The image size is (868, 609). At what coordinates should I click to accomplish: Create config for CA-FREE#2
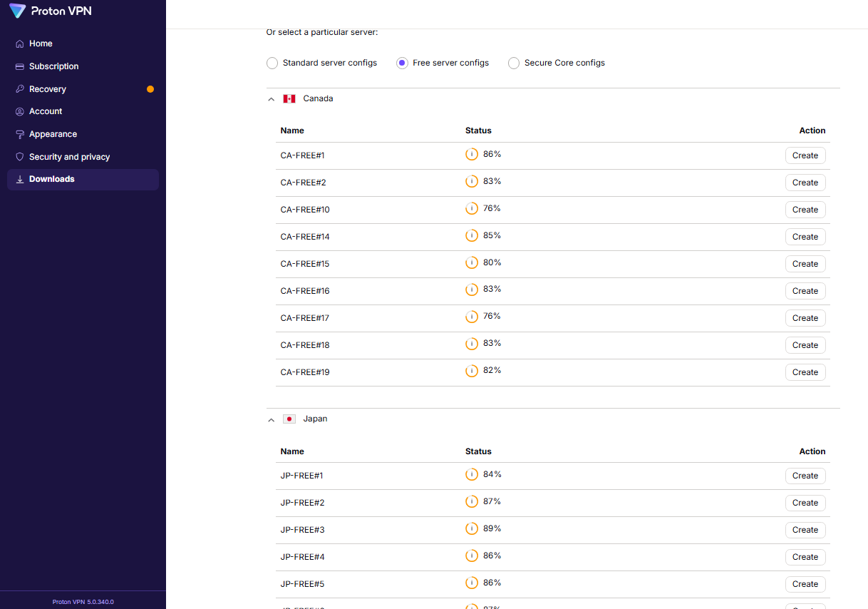805,183
